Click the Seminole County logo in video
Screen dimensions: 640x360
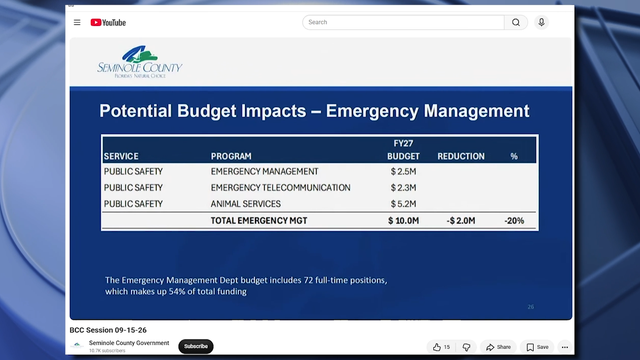tap(140, 61)
